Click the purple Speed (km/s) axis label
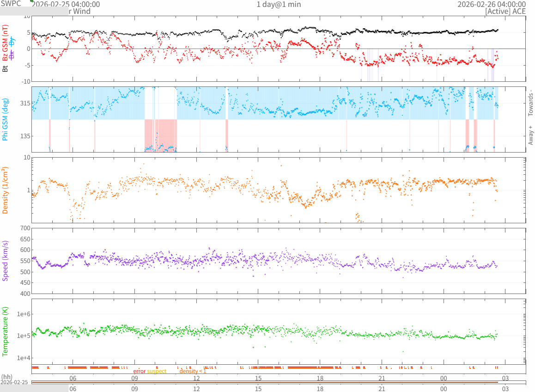Viewport: 535px width, 392px height. pyautogui.click(x=6, y=261)
